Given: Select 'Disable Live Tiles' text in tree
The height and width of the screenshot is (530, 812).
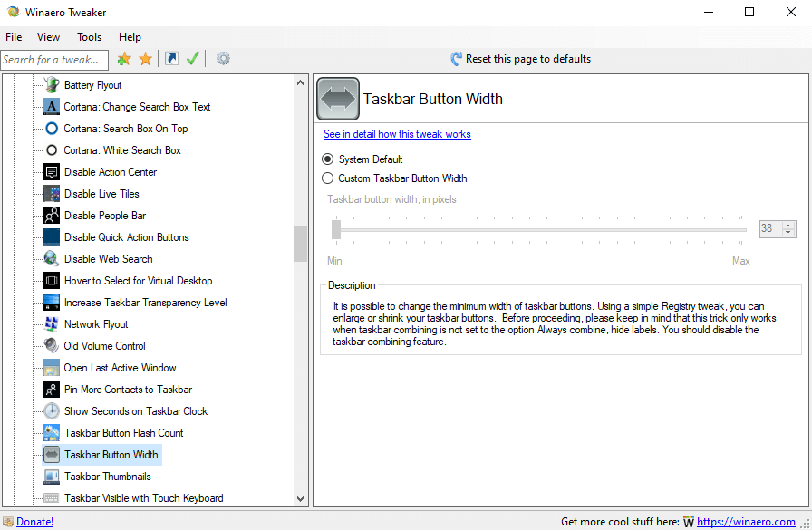Looking at the screenshot, I should 101,194.
